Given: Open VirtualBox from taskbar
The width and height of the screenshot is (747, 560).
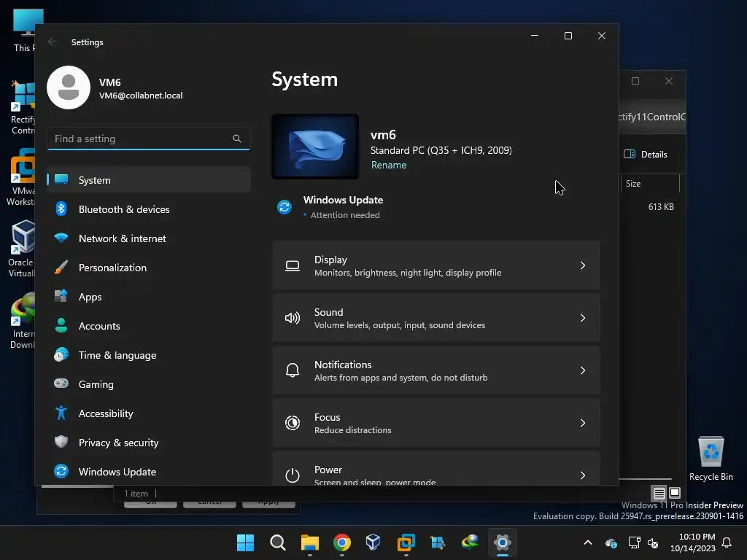Looking at the screenshot, I should pyautogui.click(x=373, y=542).
